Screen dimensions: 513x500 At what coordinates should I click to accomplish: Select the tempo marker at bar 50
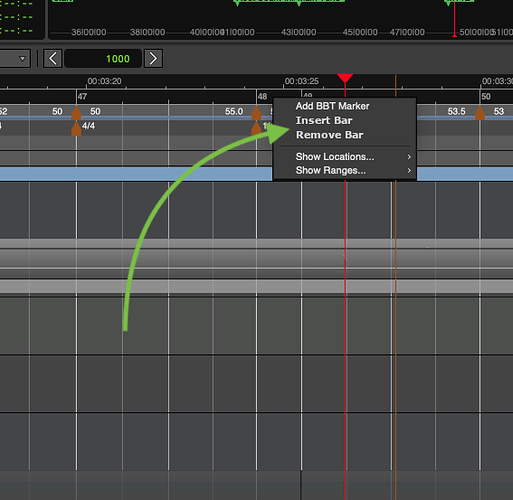point(480,113)
